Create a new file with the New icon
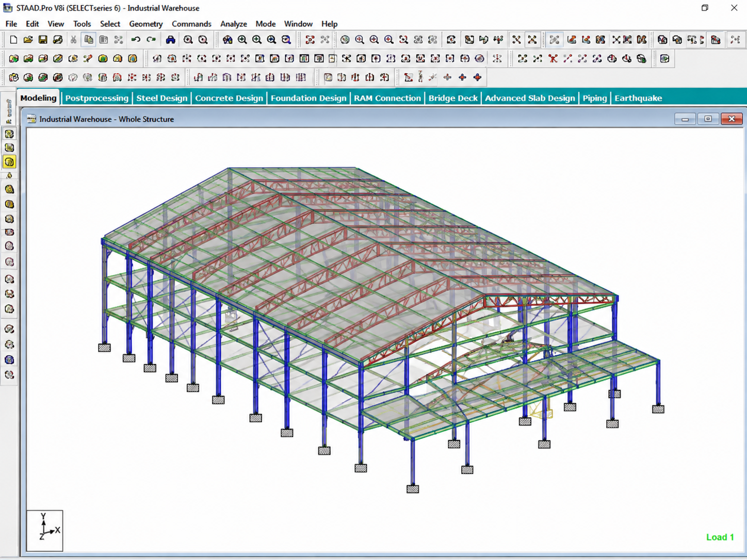This screenshot has width=747, height=560. click(x=13, y=40)
